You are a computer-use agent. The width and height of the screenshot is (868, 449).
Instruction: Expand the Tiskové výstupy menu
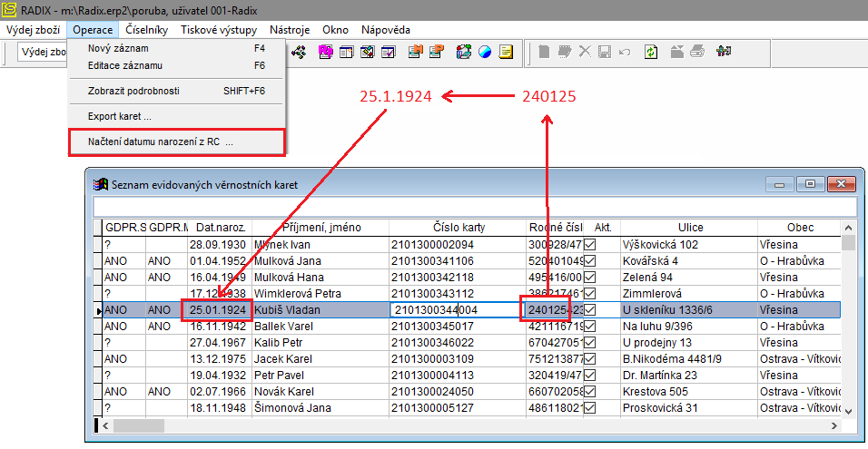[x=219, y=30]
